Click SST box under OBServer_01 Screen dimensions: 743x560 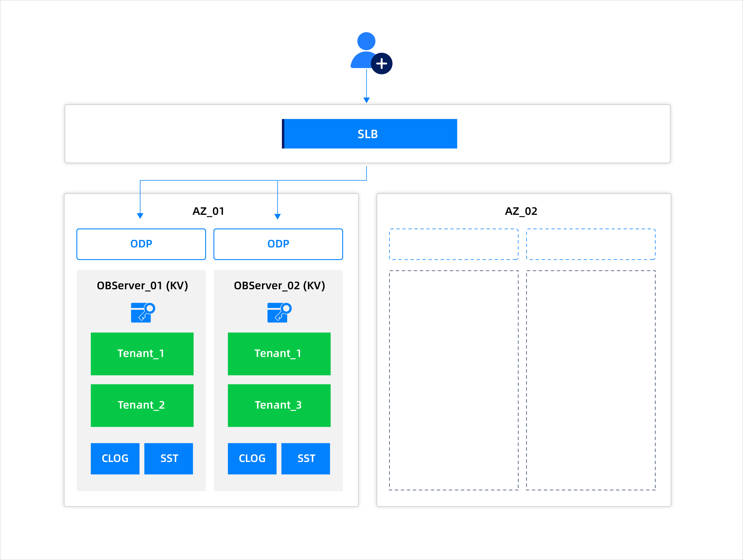(169, 458)
